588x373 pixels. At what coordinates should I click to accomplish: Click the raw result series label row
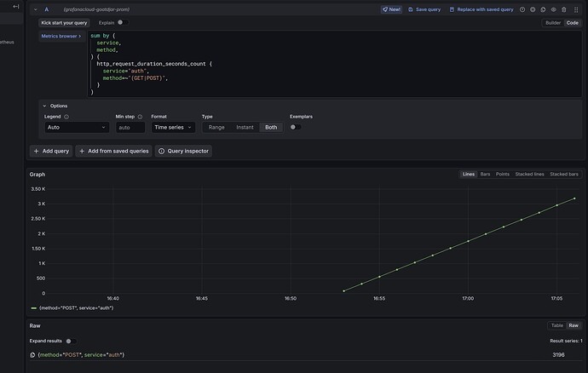pyautogui.click(x=81, y=355)
